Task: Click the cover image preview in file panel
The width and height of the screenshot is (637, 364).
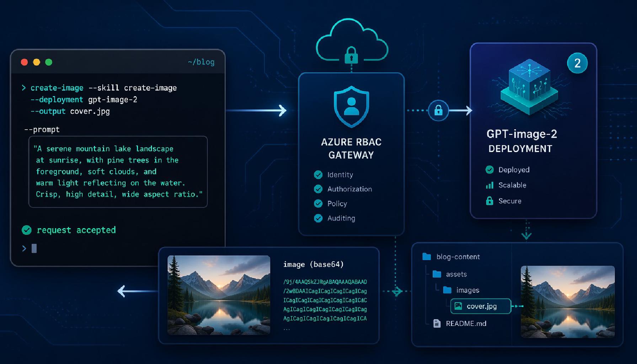Action: pyautogui.click(x=568, y=302)
